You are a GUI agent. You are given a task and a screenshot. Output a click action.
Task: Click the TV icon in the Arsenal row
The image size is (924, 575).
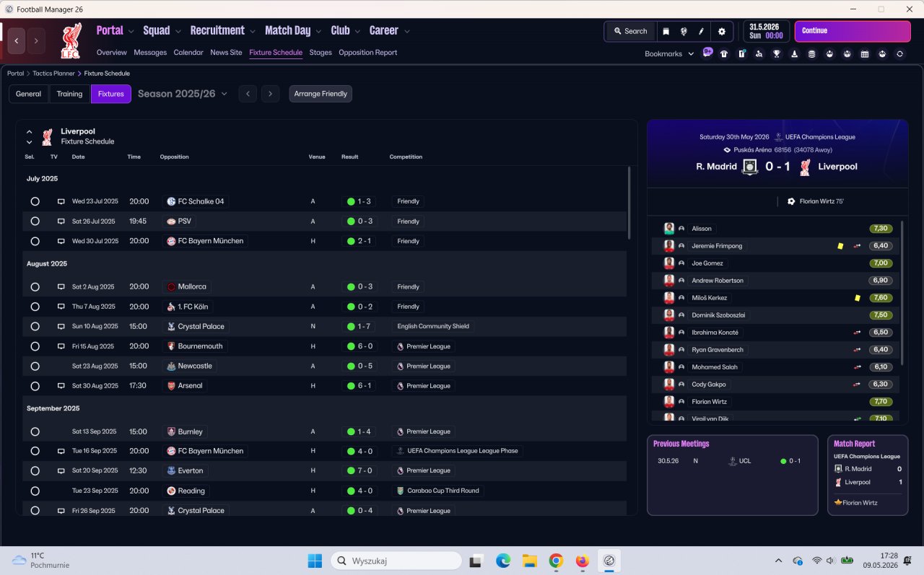click(61, 386)
